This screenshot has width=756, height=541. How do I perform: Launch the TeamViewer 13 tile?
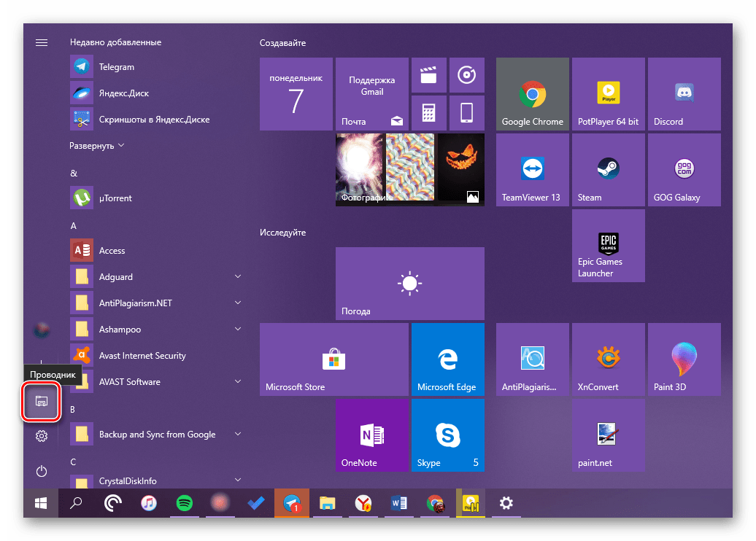532,170
